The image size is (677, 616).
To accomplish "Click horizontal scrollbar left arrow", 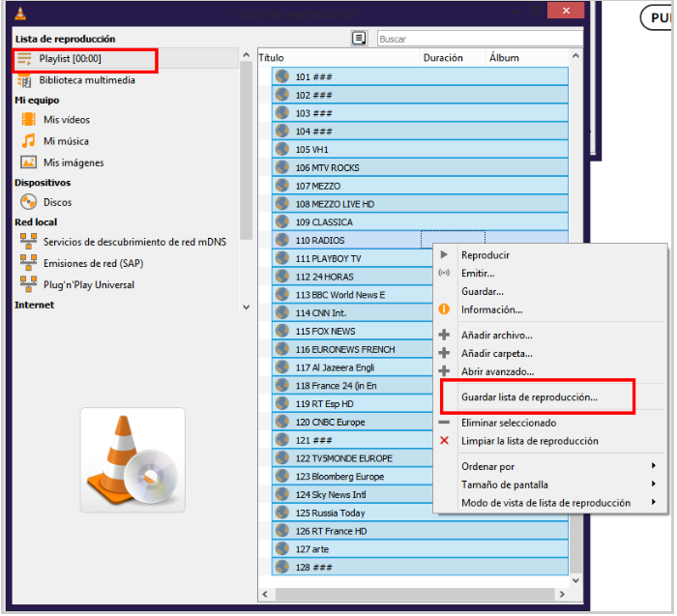I will pos(265,594).
